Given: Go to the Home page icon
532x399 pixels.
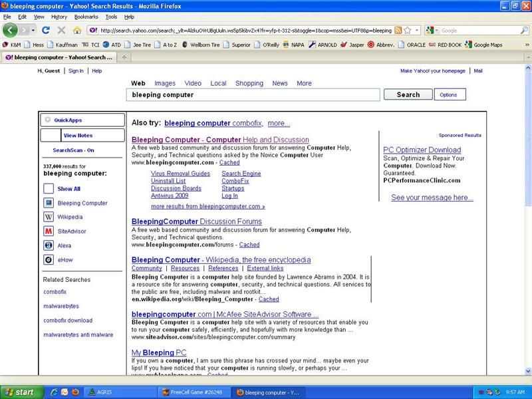Looking at the screenshot, I should click(x=77, y=31).
